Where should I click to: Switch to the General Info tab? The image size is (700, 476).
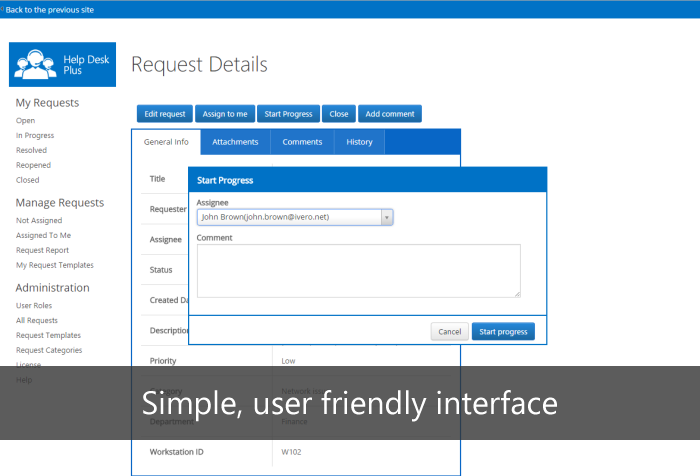(x=166, y=142)
